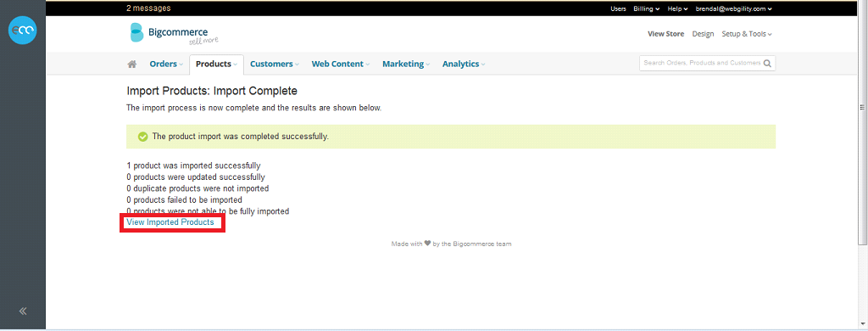Go to dashboard via home icon
Viewport: 868px width, 331px height.
(x=131, y=64)
